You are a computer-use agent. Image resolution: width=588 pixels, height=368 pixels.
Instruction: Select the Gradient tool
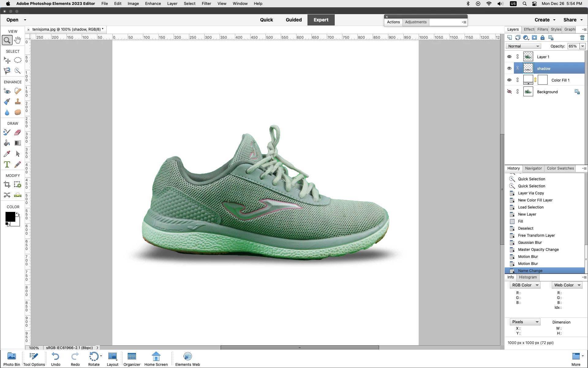[x=18, y=143]
